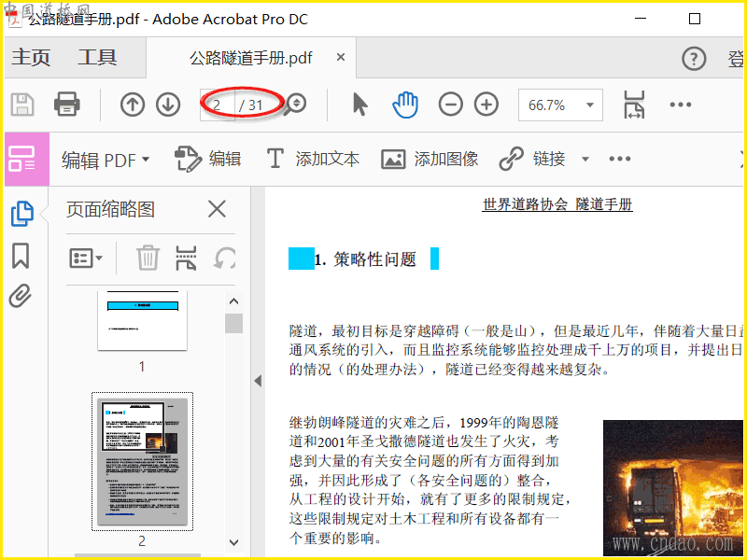Zoom in with the plus button
Image resolution: width=747 pixels, height=560 pixels.
click(x=486, y=105)
